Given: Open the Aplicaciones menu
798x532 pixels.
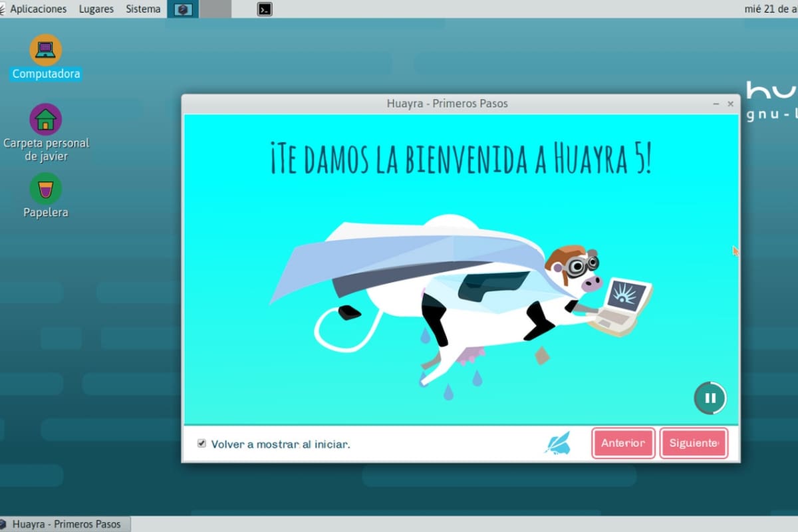Looking at the screenshot, I should [x=40, y=9].
